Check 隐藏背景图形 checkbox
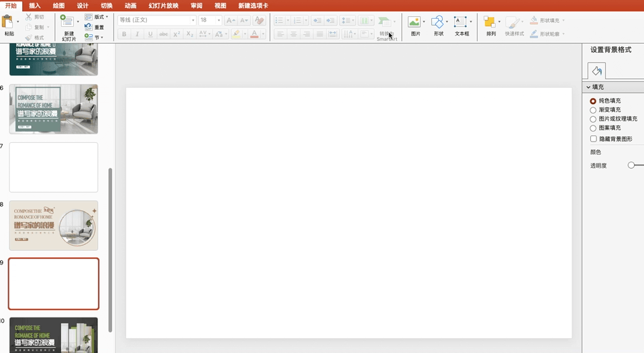The image size is (644, 353). [x=593, y=139]
